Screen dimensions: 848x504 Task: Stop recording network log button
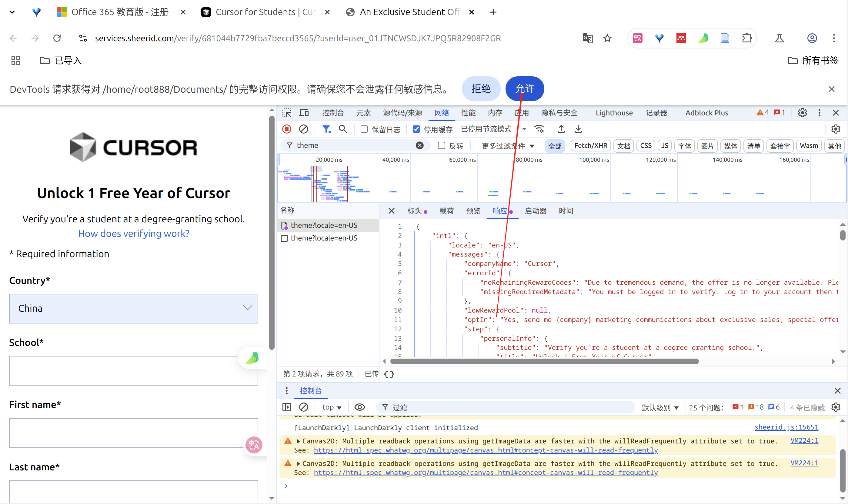point(287,129)
